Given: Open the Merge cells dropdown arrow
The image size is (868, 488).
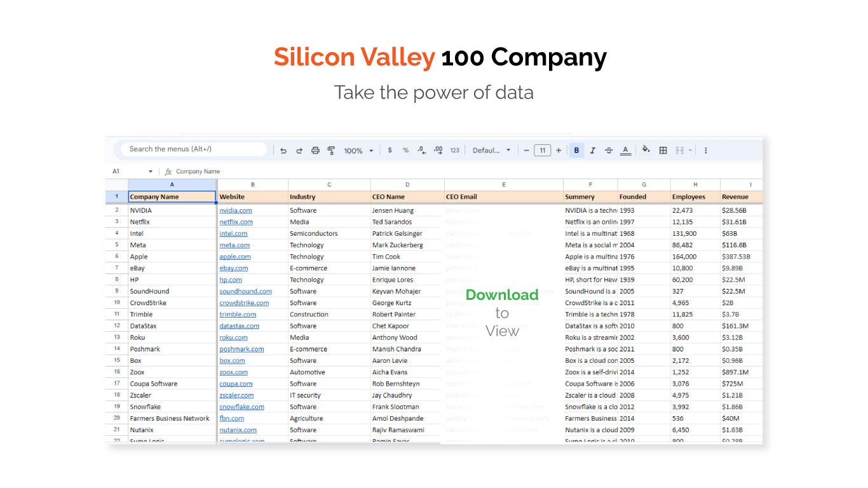Looking at the screenshot, I should [x=690, y=151].
